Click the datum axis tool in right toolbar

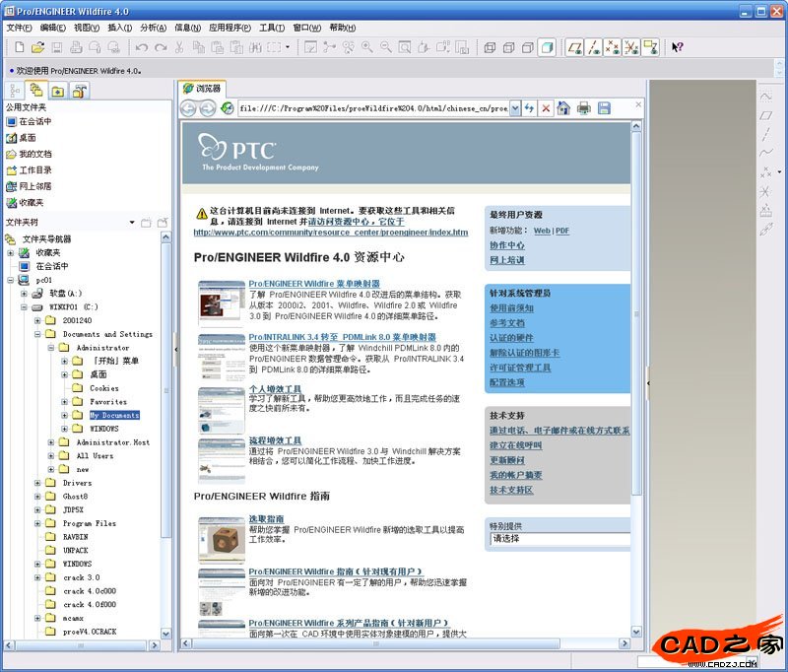pos(765,134)
